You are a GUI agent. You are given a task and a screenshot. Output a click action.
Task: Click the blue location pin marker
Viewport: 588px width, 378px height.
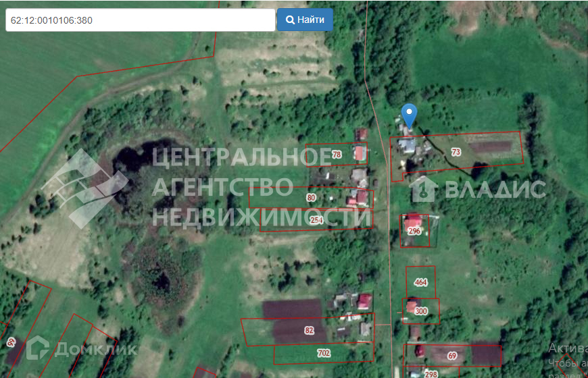pos(409,116)
